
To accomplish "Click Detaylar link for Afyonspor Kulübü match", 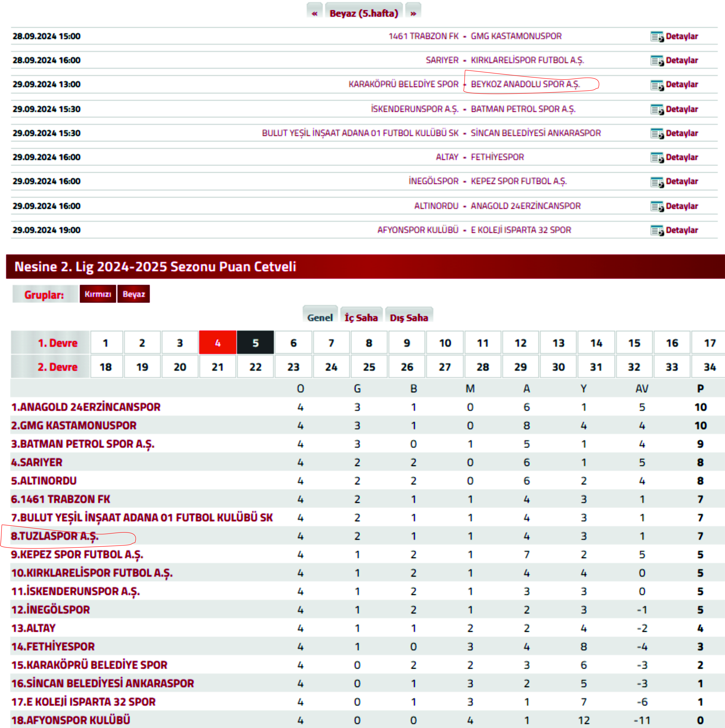I will point(682,230).
